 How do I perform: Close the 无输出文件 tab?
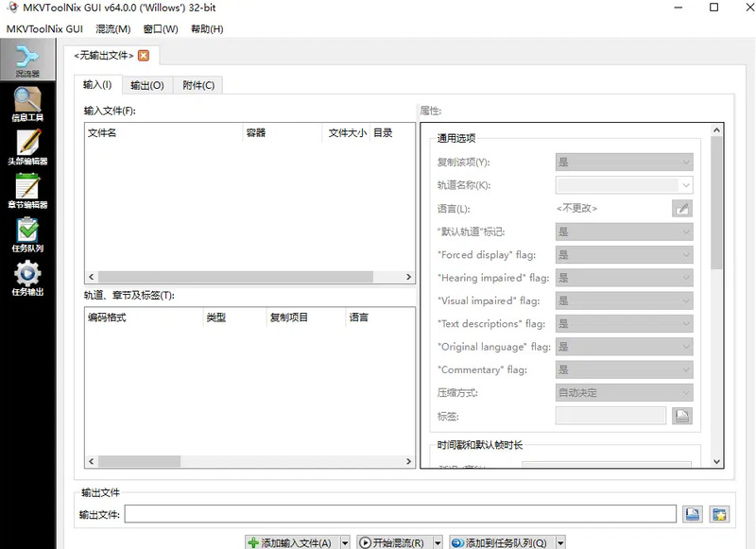pyautogui.click(x=144, y=56)
